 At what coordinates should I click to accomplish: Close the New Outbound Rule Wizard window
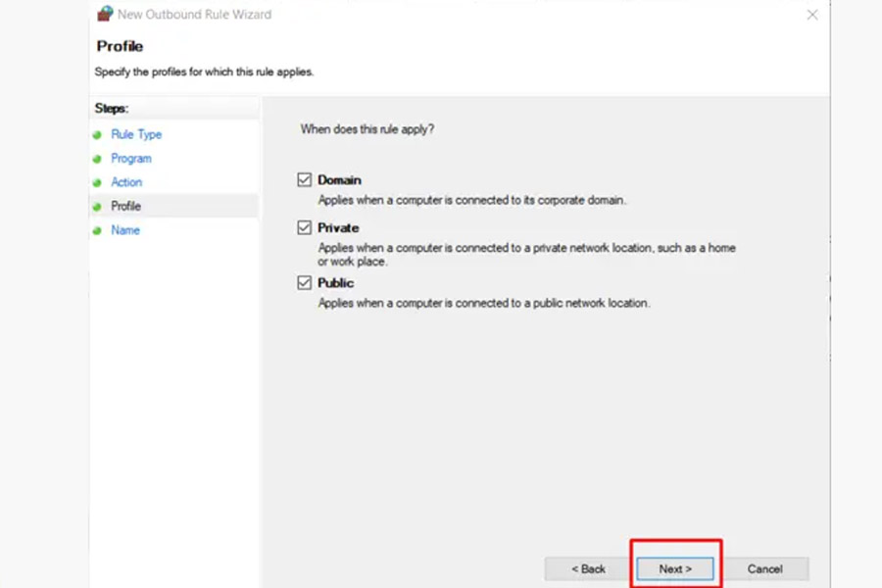coord(812,15)
